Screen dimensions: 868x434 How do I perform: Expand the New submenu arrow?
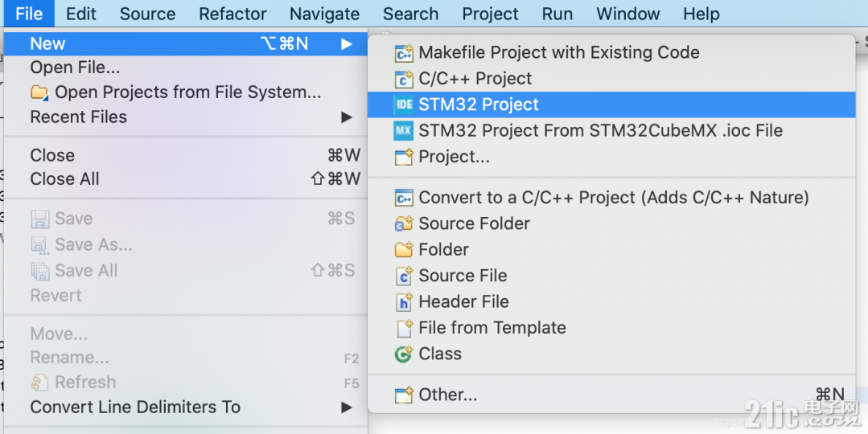[x=347, y=43]
